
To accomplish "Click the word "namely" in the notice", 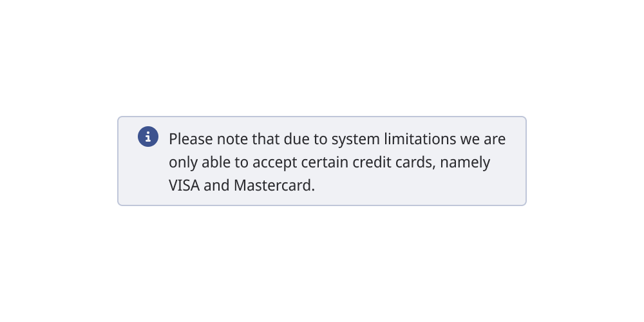I will coord(467,162).
